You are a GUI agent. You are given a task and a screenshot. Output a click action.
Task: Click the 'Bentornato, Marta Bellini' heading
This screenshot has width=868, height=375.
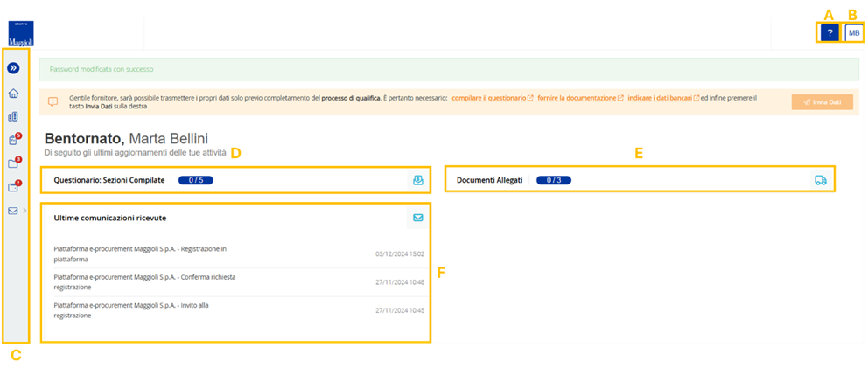click(x=127, y=139)
